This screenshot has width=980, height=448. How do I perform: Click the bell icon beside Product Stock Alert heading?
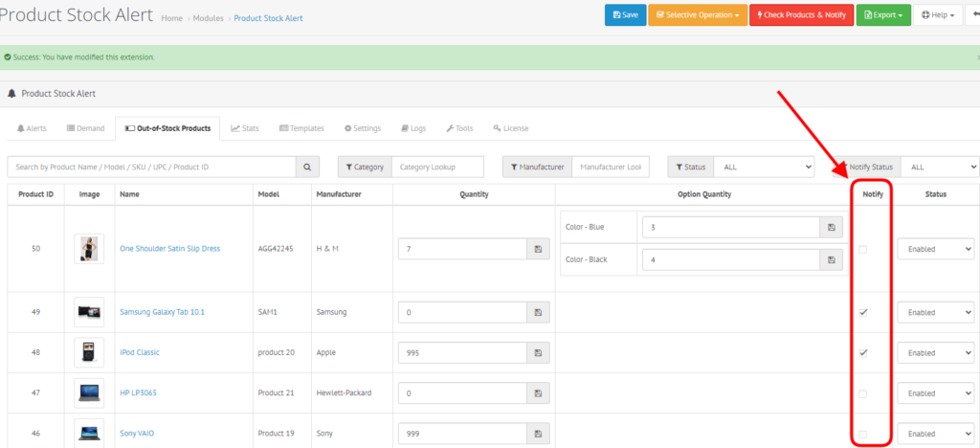click(11, 93)
